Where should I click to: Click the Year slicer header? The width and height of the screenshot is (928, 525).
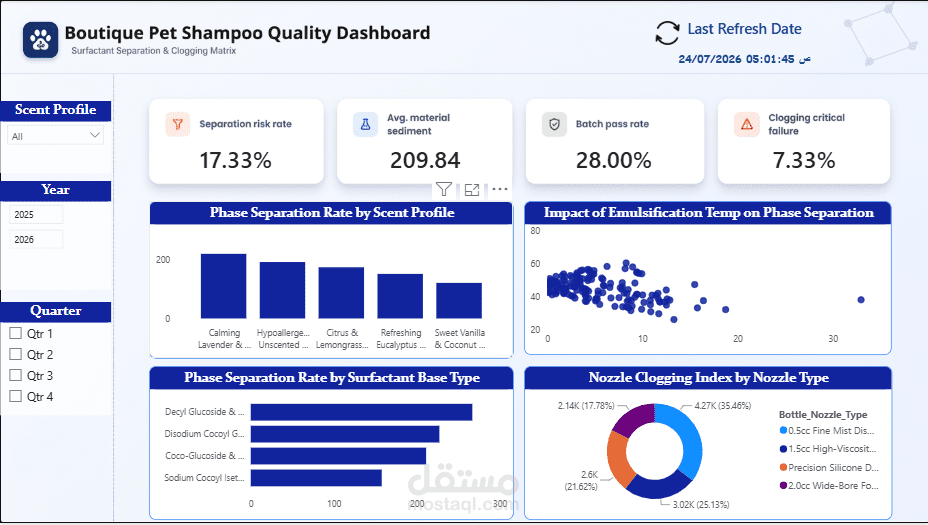click(x=56, y=190)
